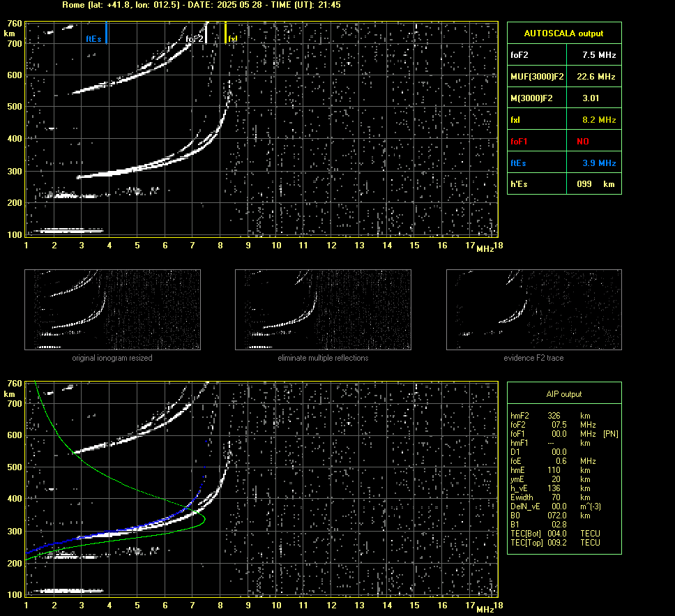Click the ymE 20 km row
Viewport: 675px width, 616px height.
tap(550, 479)
